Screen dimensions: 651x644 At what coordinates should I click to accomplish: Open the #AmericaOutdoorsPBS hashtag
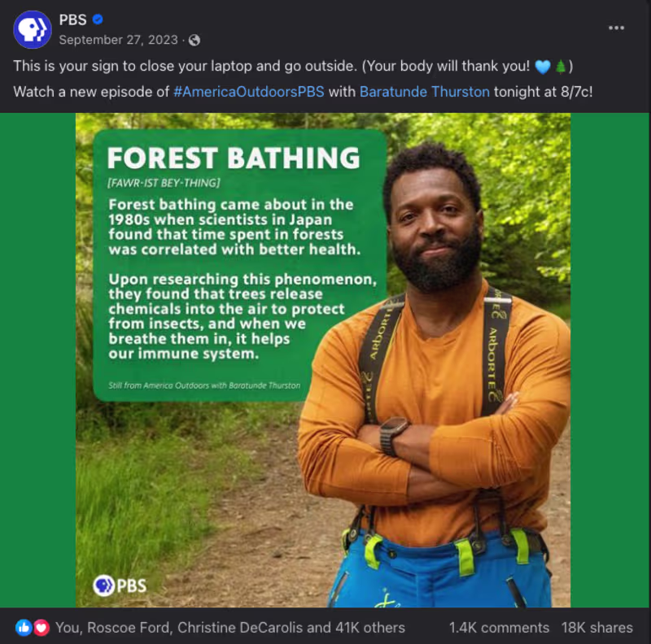coord(249,91)
